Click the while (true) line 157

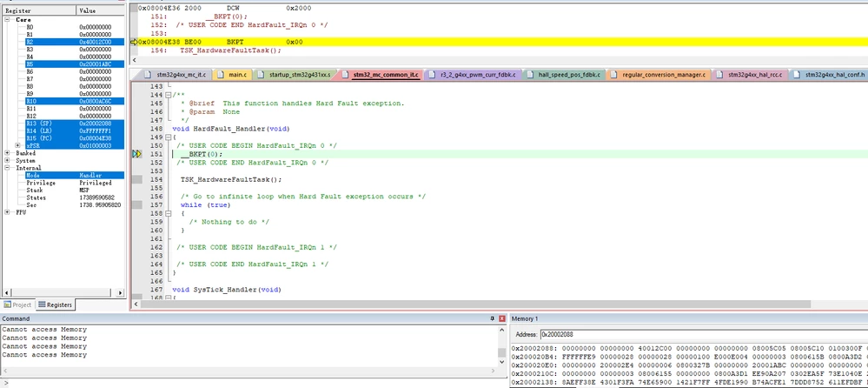205,205
